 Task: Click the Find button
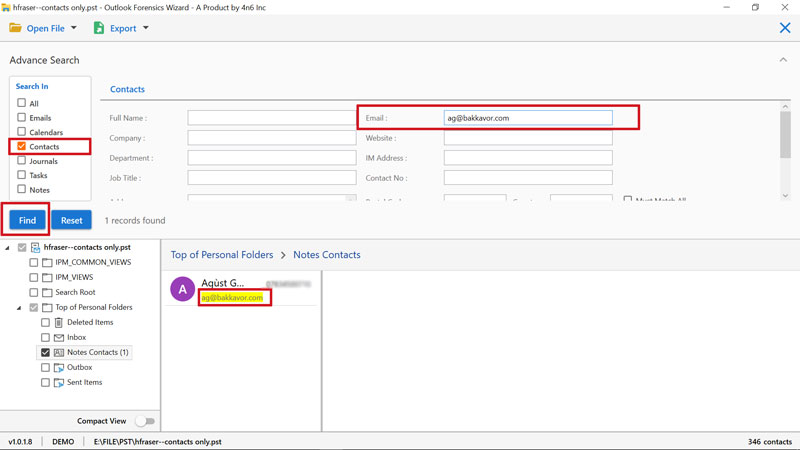[x=28, y=220]
